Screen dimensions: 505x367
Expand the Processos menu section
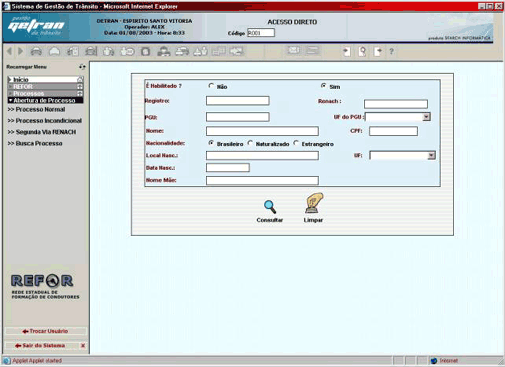45,93
